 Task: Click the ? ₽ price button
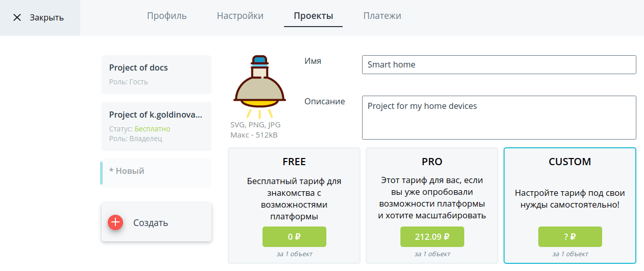point(570,237)
